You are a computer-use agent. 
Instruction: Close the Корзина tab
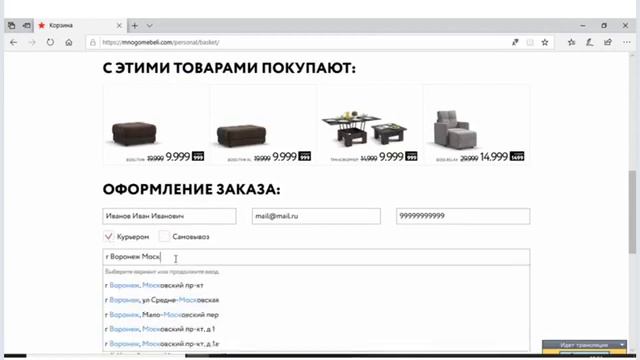coord(119,25)
